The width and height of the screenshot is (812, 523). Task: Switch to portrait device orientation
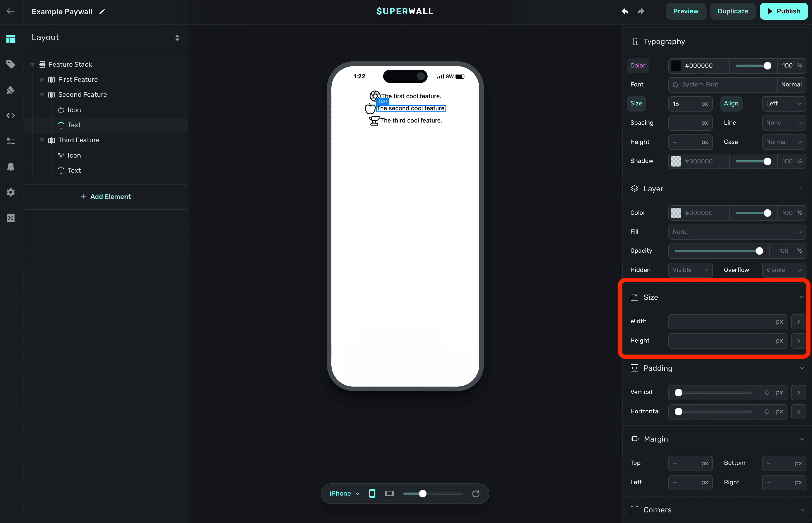[x=372, y=493]
